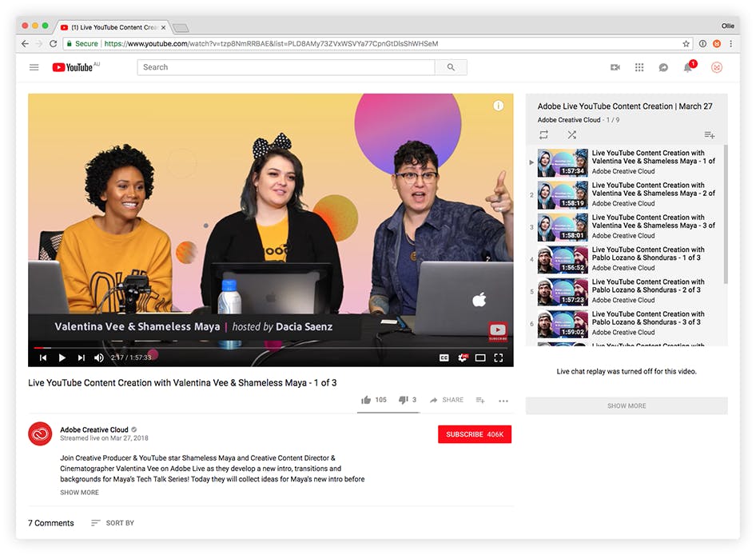
Task: Open the upload video camera icon
Action: [x=615, y=67]
